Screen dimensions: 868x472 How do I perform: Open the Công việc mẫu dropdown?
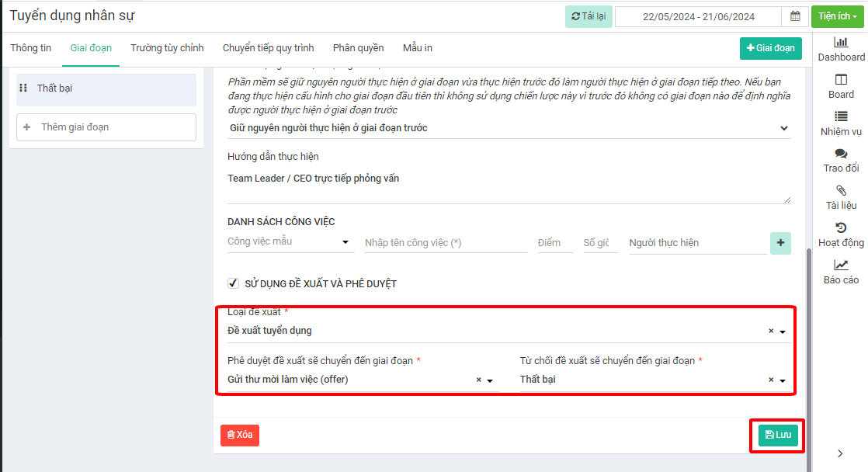pyautogui.click(x=345, y=242)
